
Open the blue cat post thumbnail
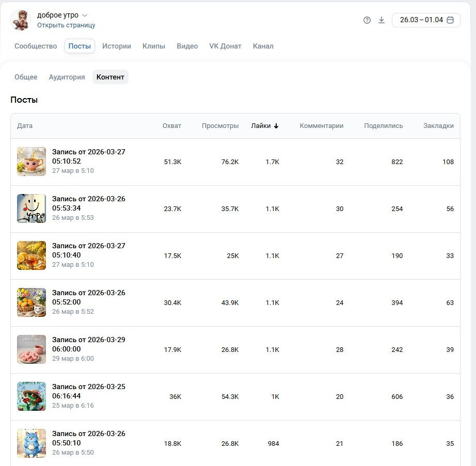[31, 443]
